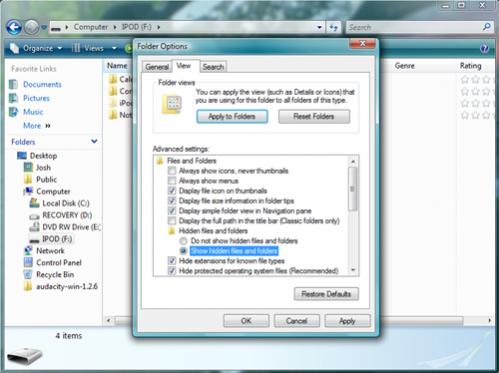Click the refresh icon beside address bar
Viewport: 499px width, 373px height.
(x=334, y=27)
